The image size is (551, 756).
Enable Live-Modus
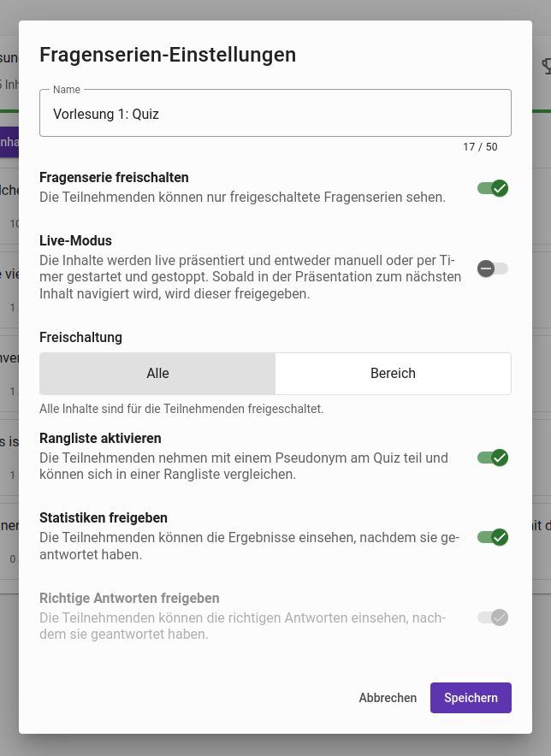492,268
